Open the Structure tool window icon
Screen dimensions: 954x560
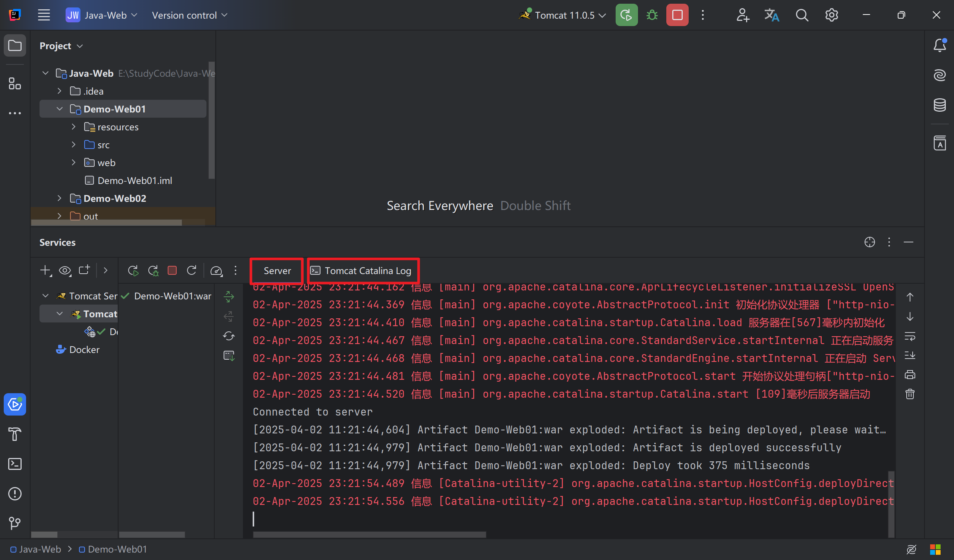coord(15,83)
